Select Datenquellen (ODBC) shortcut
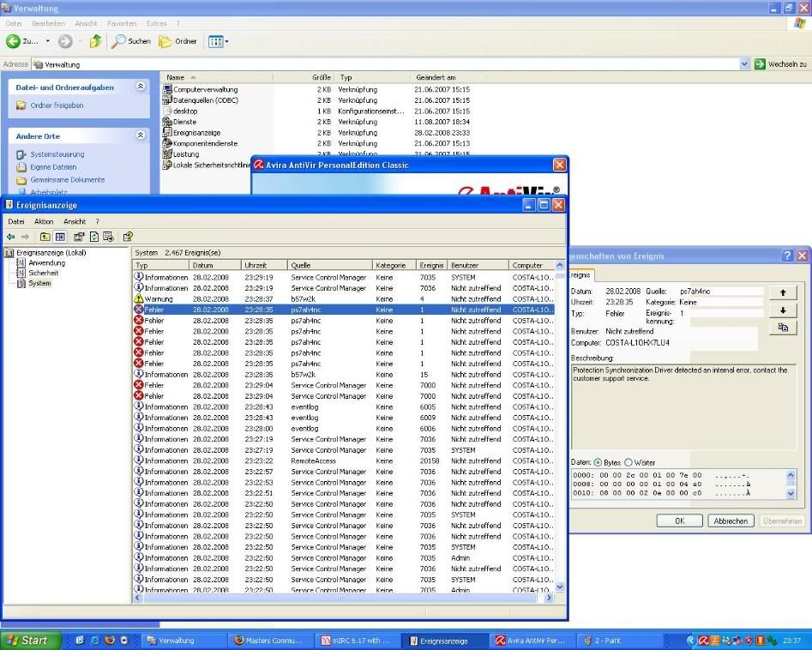 pyautogui.click(x=200, y=100)
